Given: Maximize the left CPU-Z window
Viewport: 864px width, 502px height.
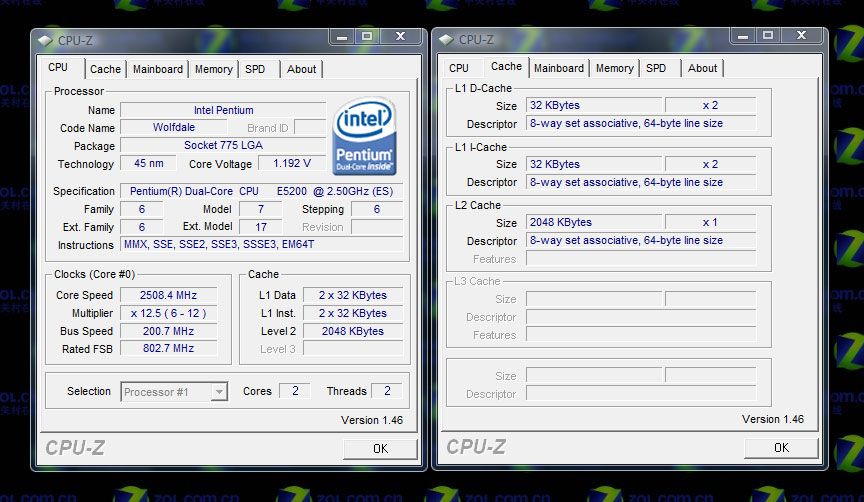Looking at the screenshot, I should 367,36.
